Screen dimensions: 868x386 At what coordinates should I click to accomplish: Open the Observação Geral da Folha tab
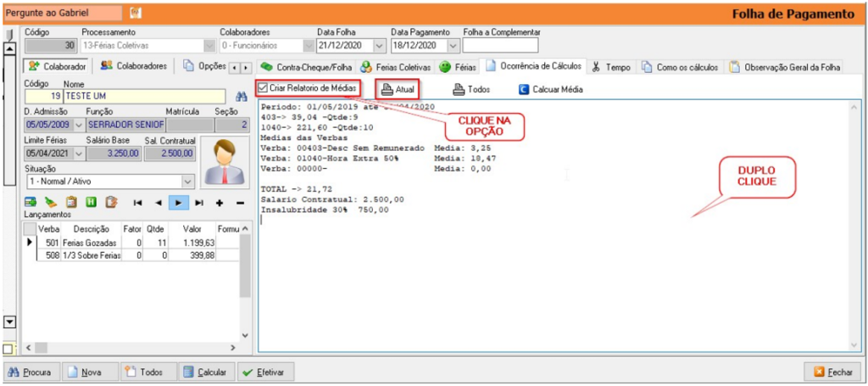tap(785, 68)
